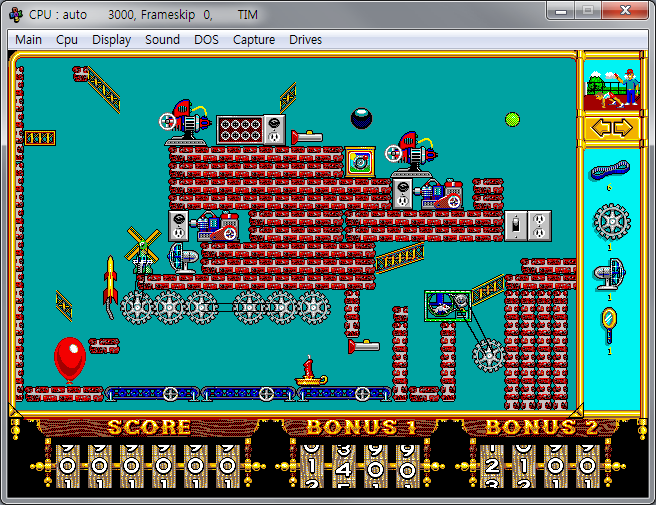Image resolution: width=656 pixels, height=505 pixels.
Task: Select the leftmost gear under the platform
Action: coord(137,308)
